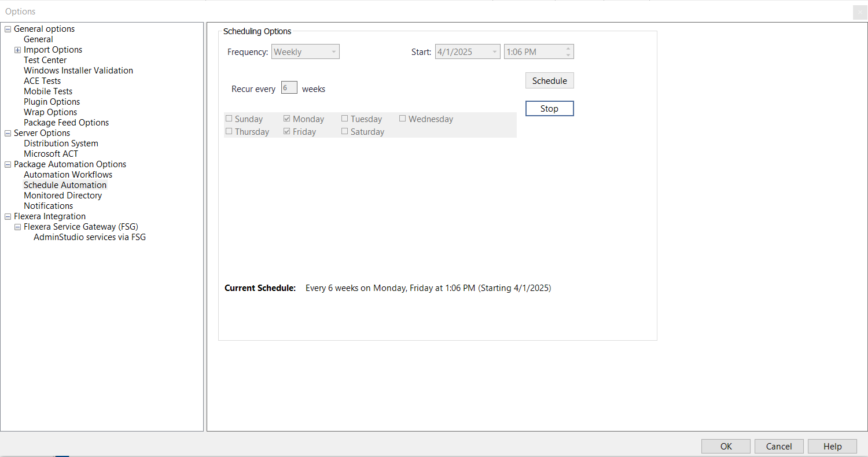
Task: Collapse the Package Automation Options node
Action: click(8, 164)
